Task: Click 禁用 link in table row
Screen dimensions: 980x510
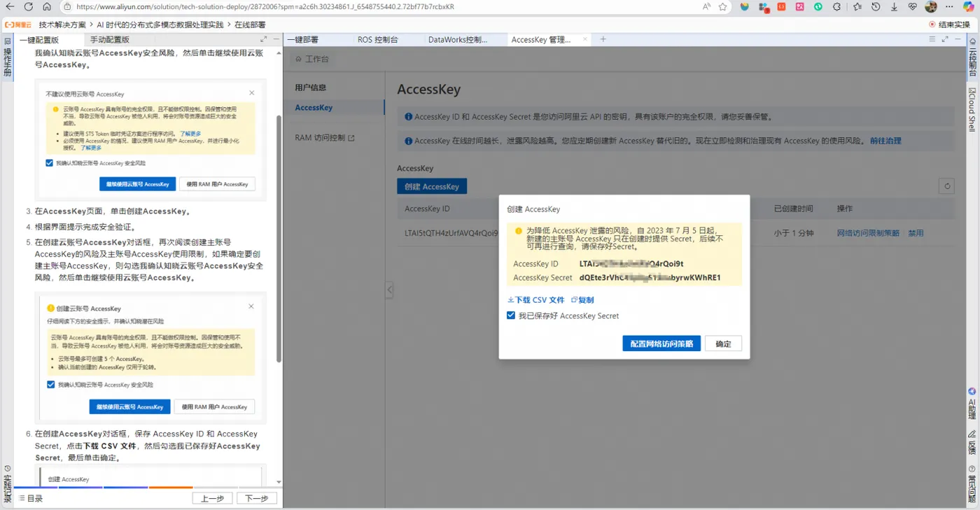Action: (916, 233)
